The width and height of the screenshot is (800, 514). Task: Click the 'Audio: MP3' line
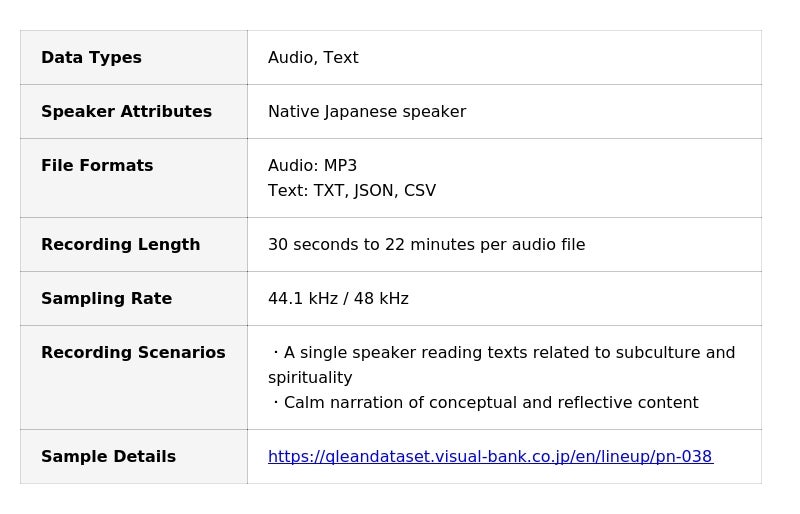(x=312, y=166)
